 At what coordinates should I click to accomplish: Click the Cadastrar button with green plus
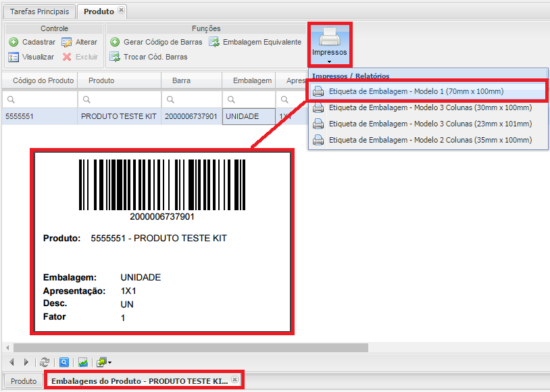click(x=32, y=42)
